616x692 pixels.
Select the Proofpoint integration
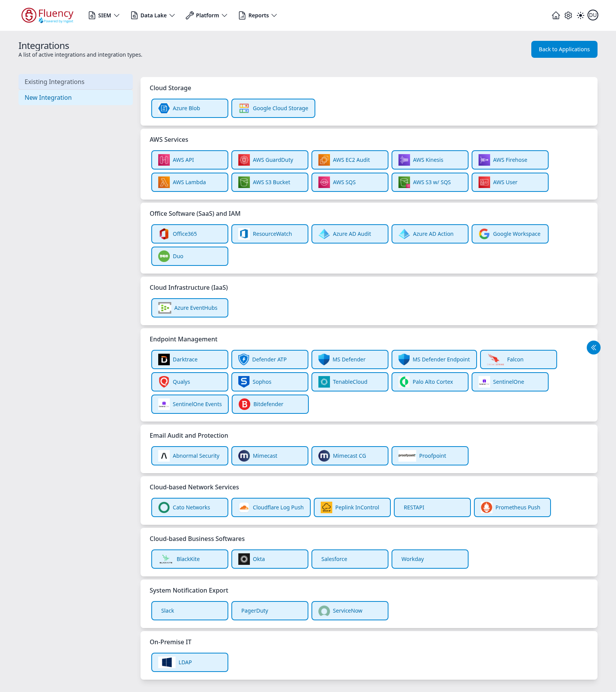click(x=430, y=456)
